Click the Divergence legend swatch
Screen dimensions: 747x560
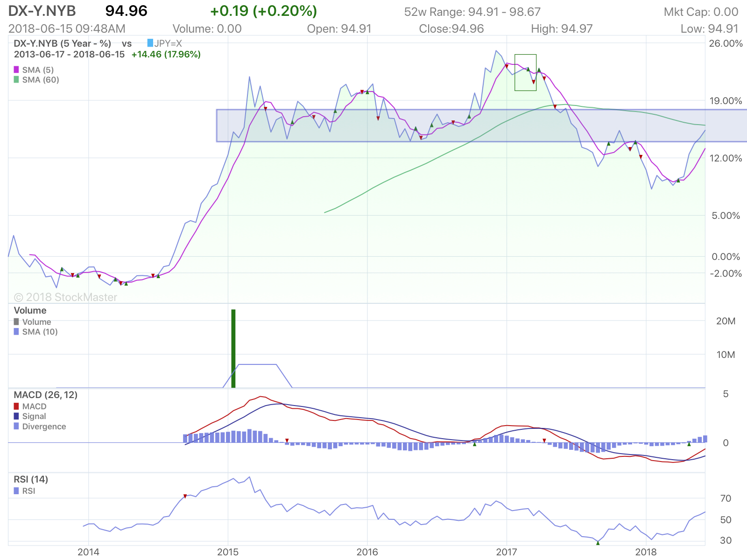[x=16, y=426]
